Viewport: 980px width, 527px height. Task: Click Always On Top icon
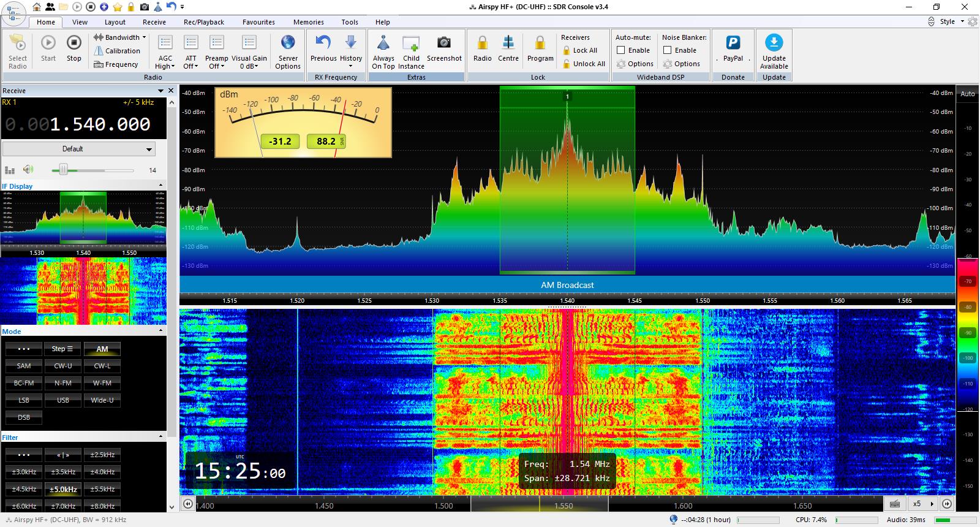click(x=383, y=43)
